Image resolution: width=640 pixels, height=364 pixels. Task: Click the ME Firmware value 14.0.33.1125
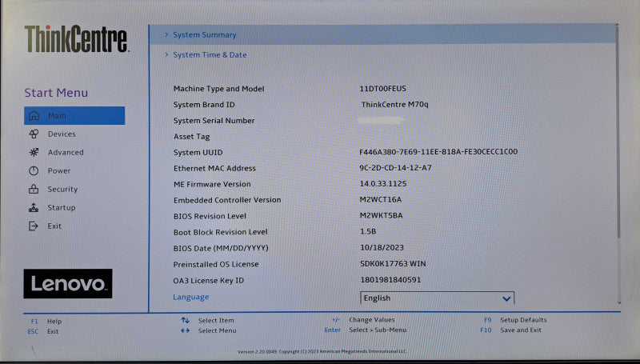[383, 184]
